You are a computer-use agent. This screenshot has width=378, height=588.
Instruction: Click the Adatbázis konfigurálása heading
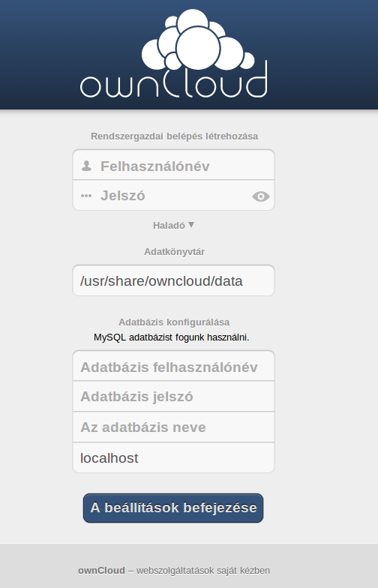[x=174, y=322]
